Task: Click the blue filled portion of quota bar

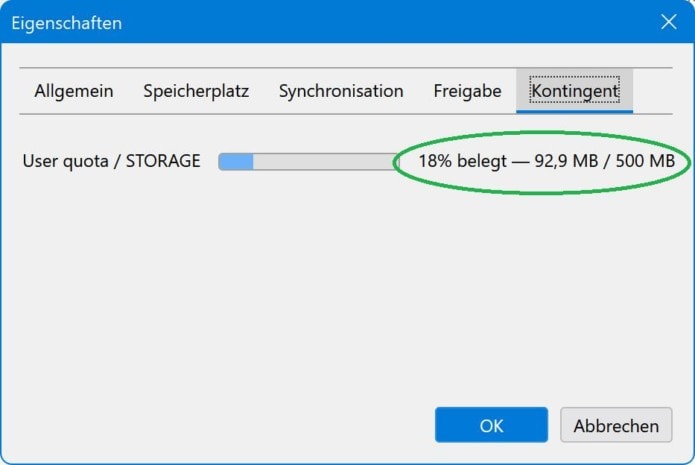Action: pyautogui.click(x=237, y=161)
